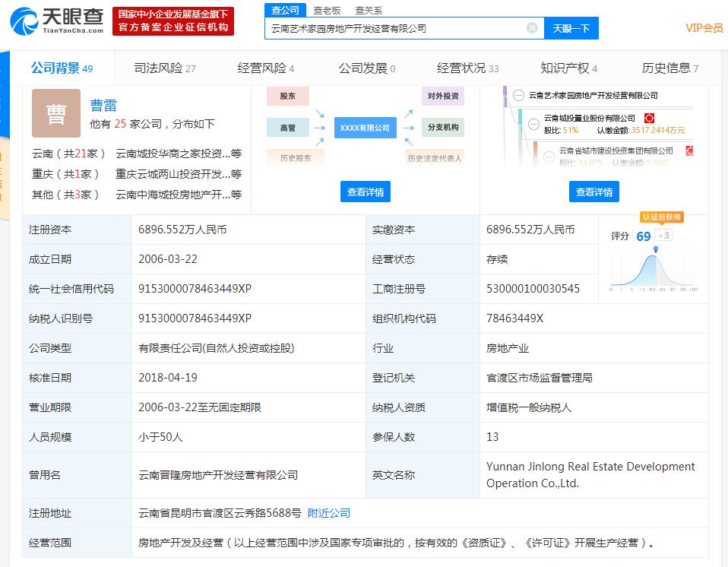Click 查看详情 under the equity structure tree

[594, 192]
